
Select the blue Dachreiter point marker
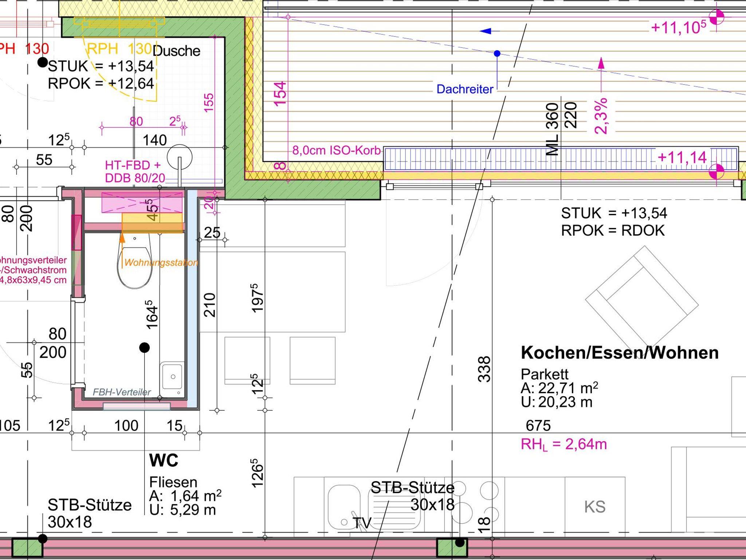point(497,54)
